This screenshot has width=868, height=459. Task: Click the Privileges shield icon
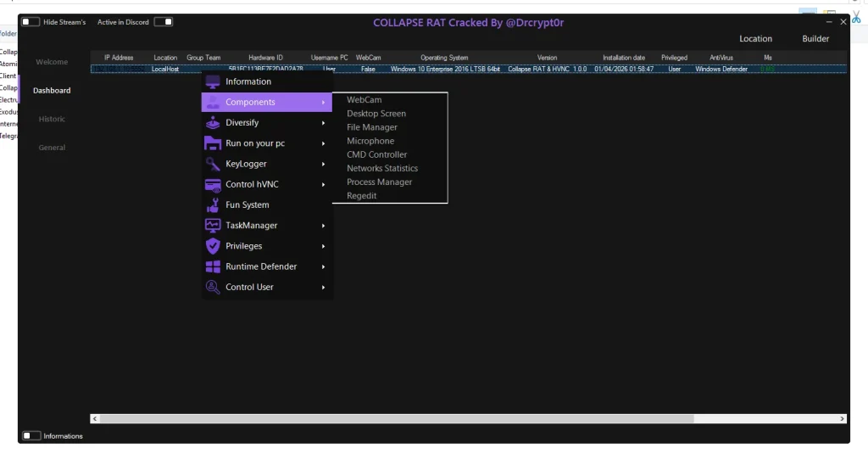(212, 246)
